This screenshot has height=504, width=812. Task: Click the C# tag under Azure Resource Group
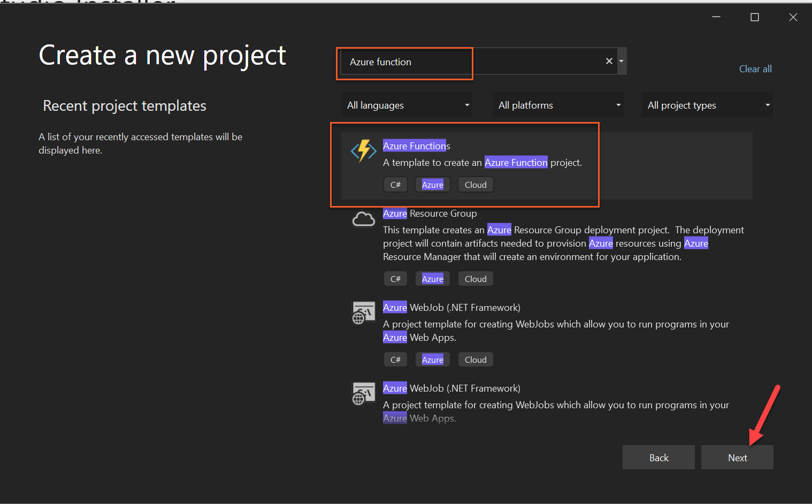click(396, 279)
